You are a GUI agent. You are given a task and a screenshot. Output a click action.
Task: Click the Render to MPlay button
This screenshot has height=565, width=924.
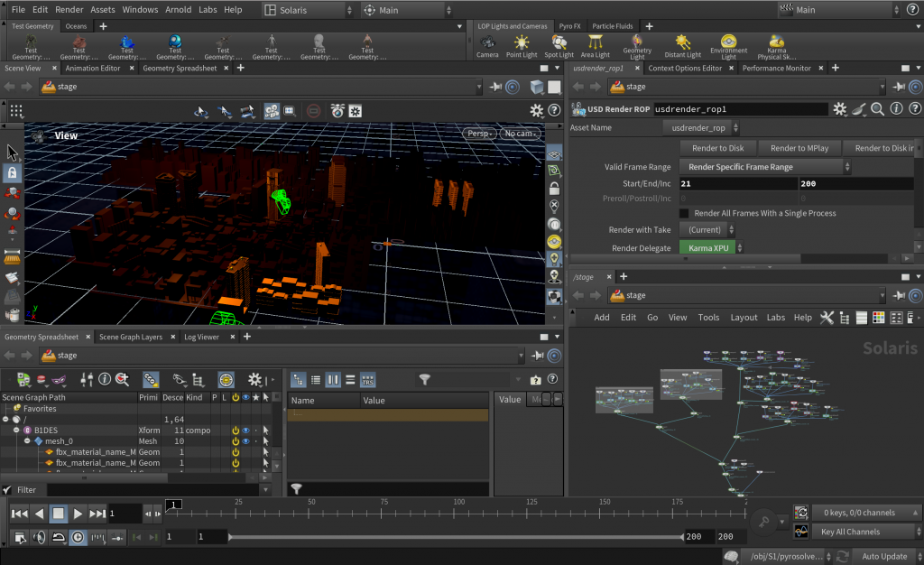point(799,148)
